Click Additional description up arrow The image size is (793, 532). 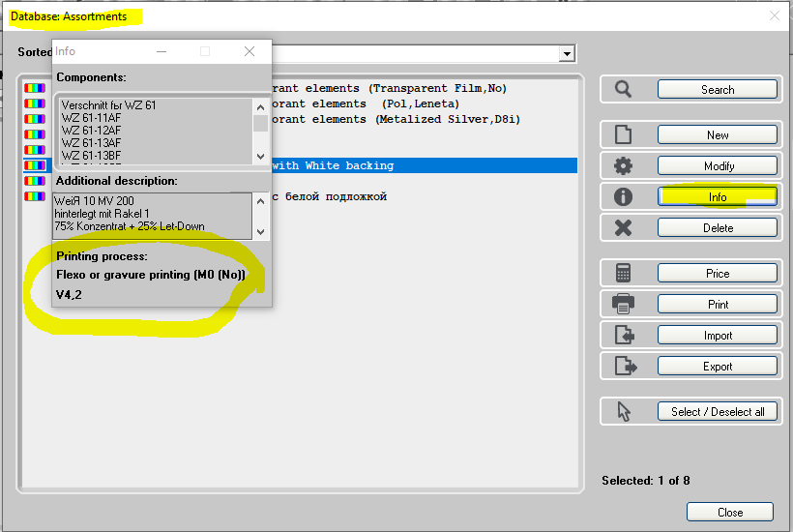tap(260, 201)
